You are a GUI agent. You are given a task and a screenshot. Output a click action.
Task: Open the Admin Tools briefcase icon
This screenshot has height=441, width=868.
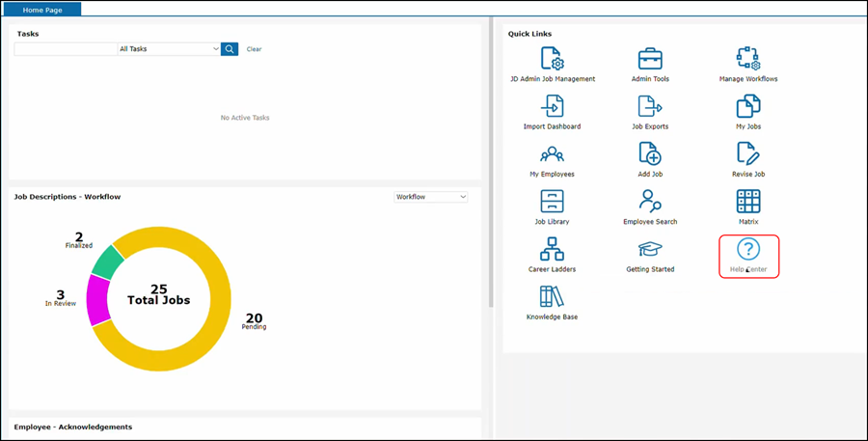(650, 58)
